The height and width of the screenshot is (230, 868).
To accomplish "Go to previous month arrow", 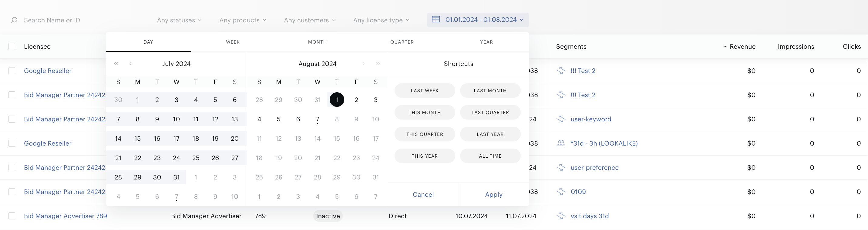I will [x=130, y=64].
